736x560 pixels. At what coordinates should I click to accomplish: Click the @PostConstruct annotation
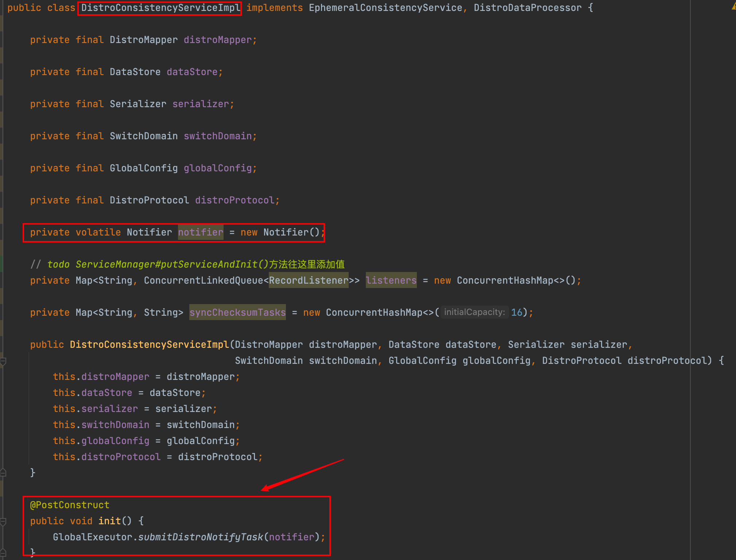tap(70, 505)
